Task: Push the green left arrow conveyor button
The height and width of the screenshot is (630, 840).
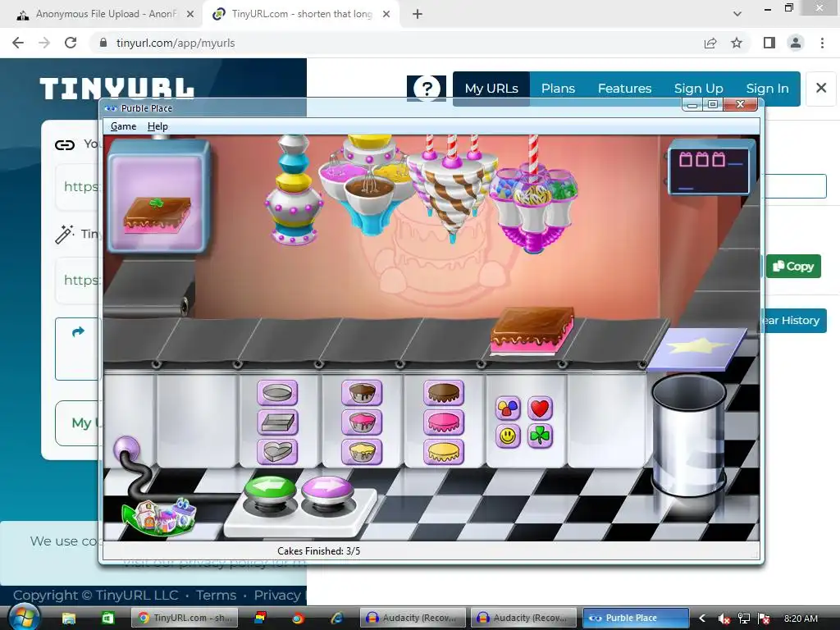Action: [x=270, y=489]
